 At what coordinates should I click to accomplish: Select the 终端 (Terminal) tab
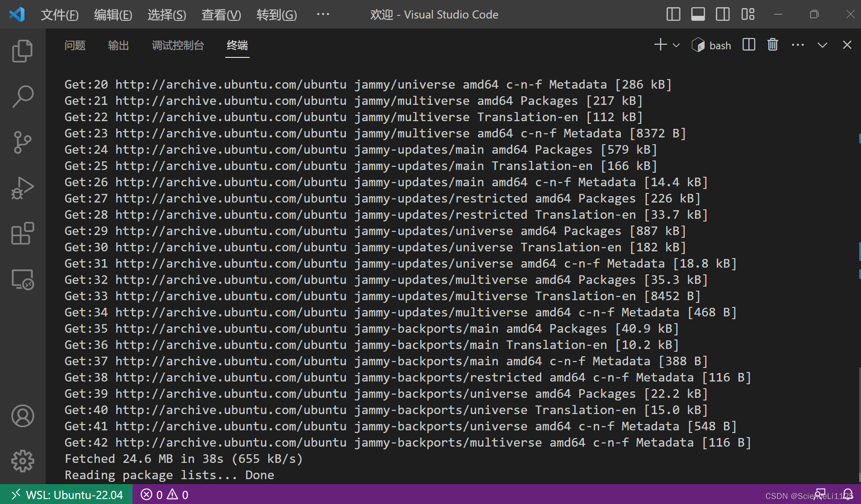click(237, 45)
